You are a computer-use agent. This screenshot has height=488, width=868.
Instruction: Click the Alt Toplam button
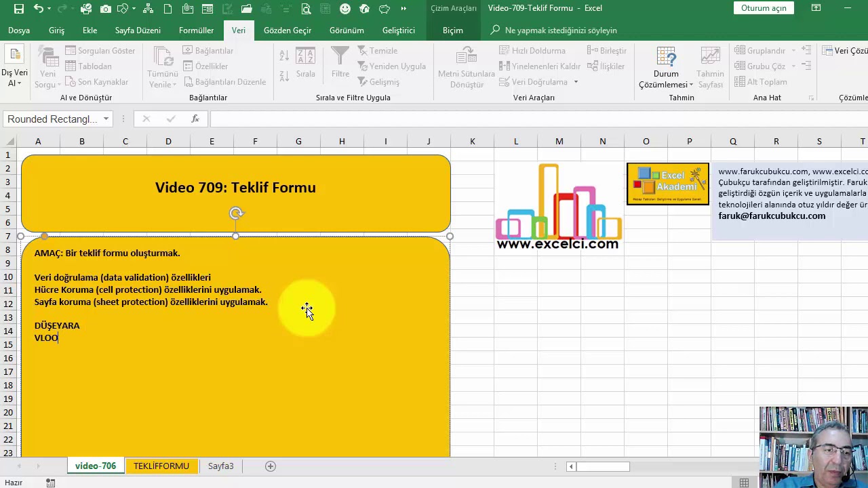click(x=760, y=82)
